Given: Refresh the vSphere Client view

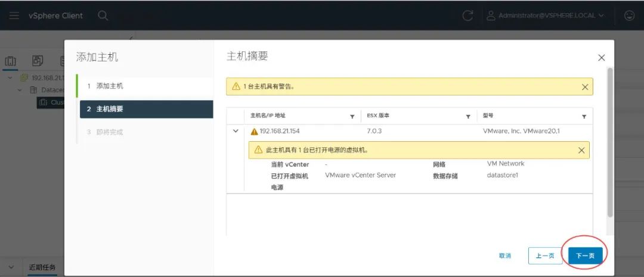Looking at the screenshot, I should click(x=468, y=15).
